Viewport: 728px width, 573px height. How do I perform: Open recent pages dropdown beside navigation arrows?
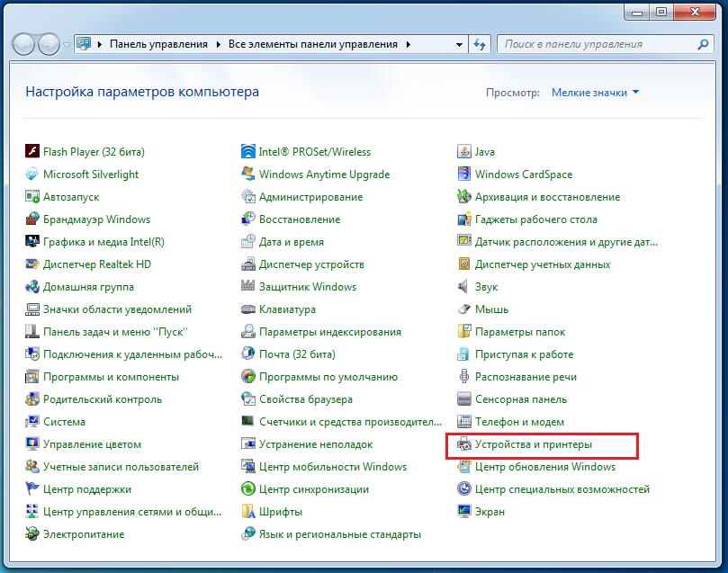click(67, 44)
